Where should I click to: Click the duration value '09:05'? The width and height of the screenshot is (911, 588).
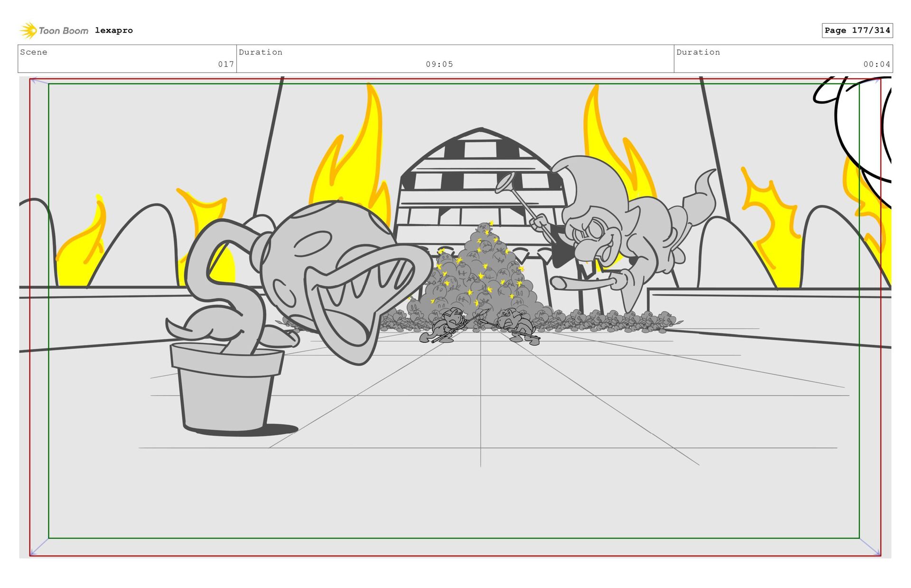tap(439, 64)
